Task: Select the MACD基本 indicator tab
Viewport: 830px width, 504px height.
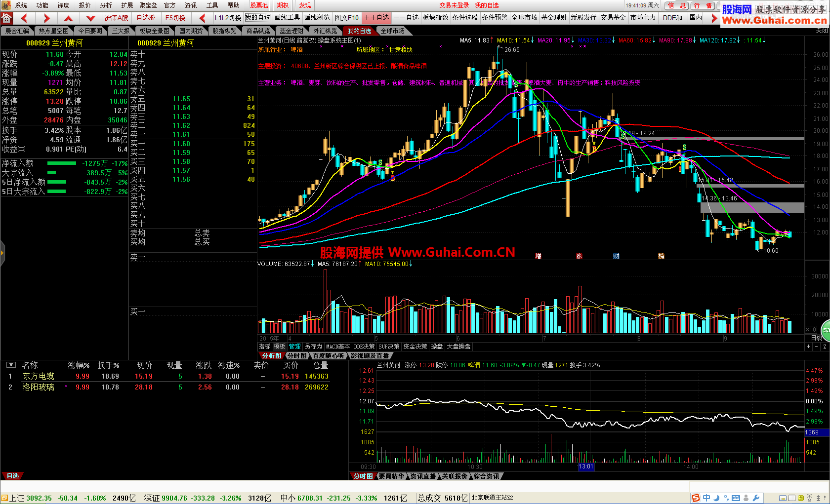Action: click(338, 347)
